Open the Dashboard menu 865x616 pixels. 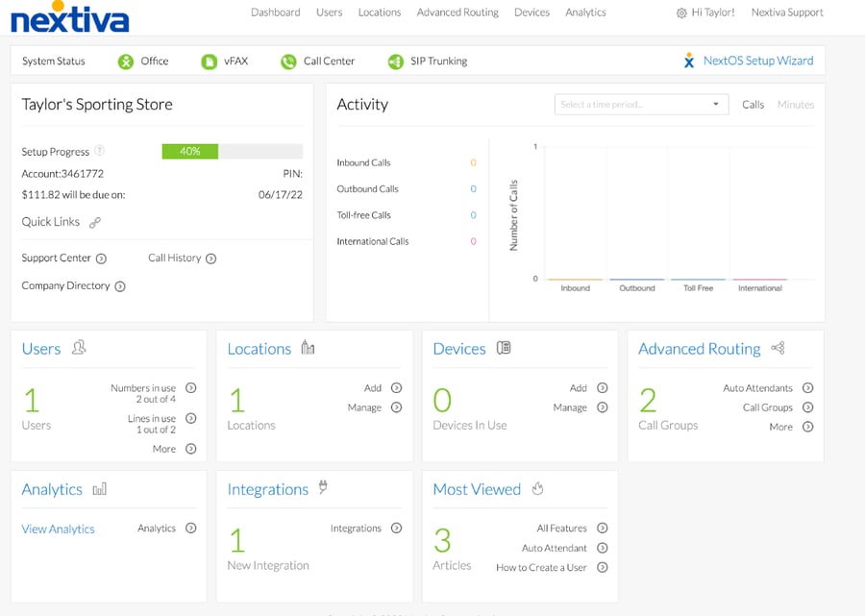(275, 12)
